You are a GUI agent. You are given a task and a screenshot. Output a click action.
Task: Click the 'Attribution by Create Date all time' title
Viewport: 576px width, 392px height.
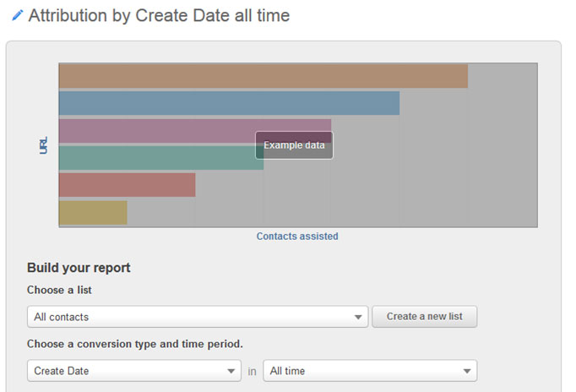[159, 16]
